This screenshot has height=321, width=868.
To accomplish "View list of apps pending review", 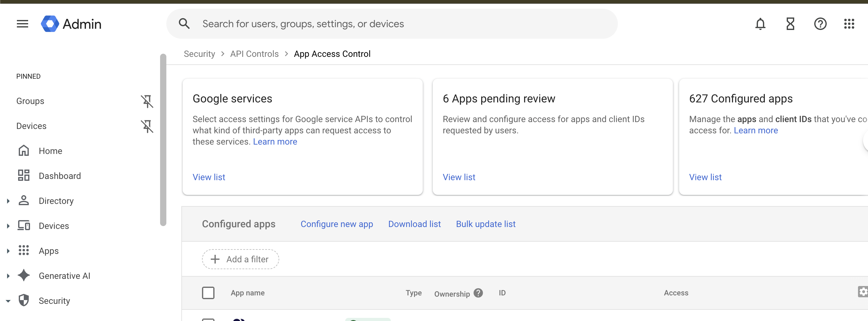I will tap(459, 177).
